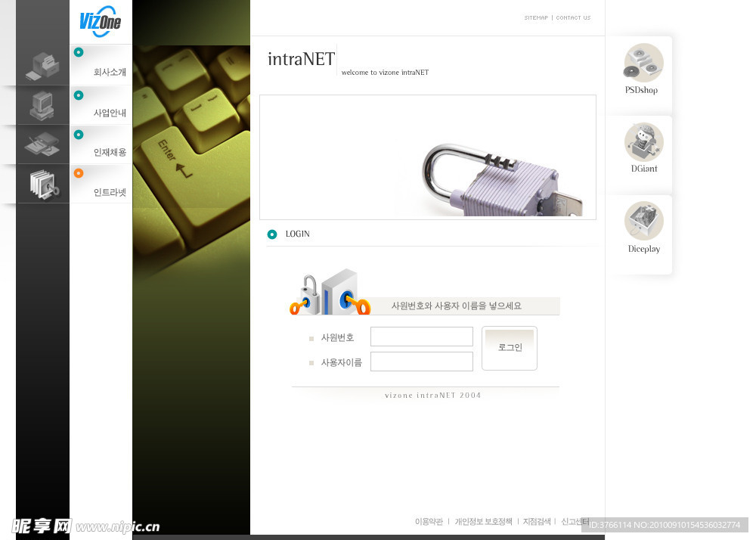
Task: Click the computer icon beside 사업안내
Action: (42, 105)
